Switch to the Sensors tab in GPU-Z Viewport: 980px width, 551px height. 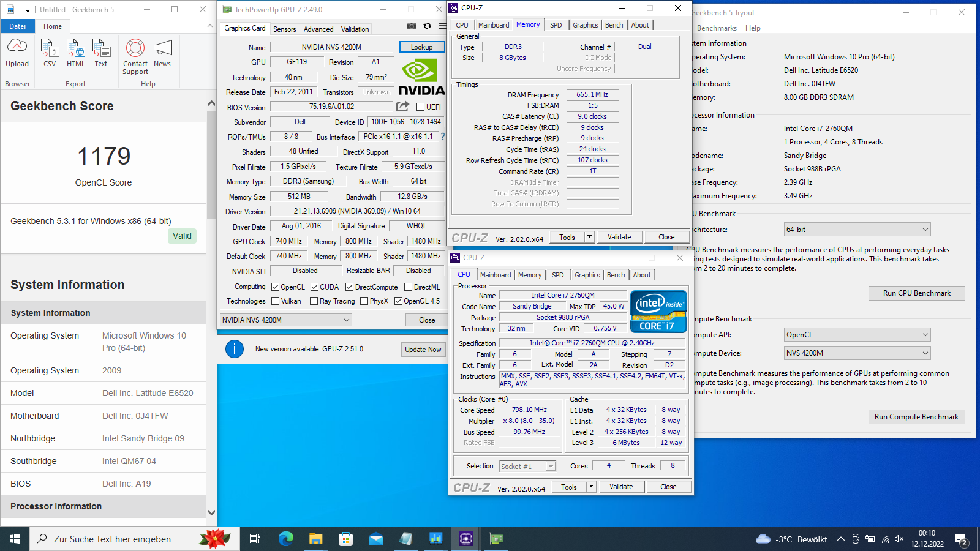point(284,29)
